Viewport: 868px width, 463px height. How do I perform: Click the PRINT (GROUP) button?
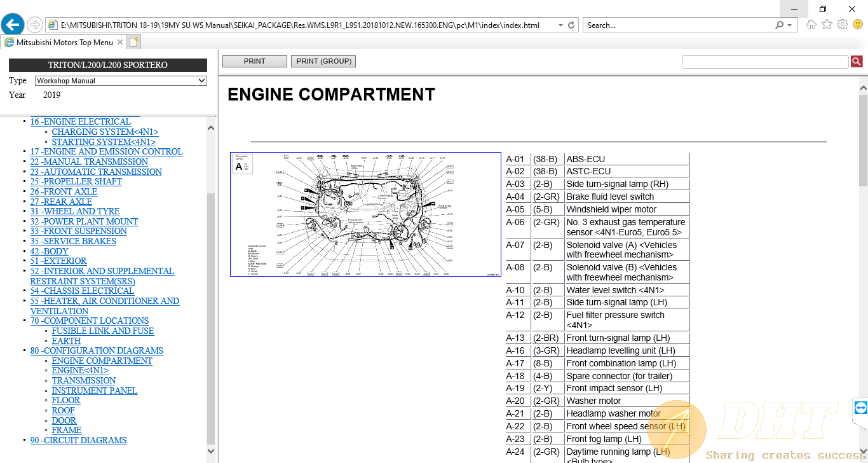coord(323,62)
